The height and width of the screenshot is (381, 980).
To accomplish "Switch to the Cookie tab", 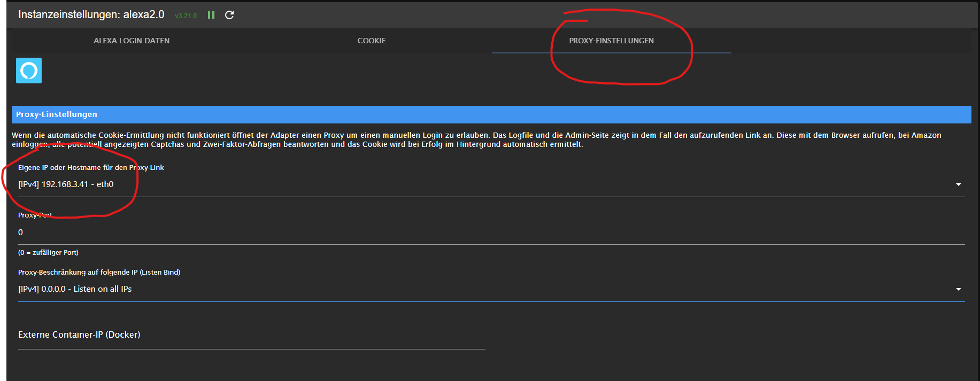I will [372, 41].
